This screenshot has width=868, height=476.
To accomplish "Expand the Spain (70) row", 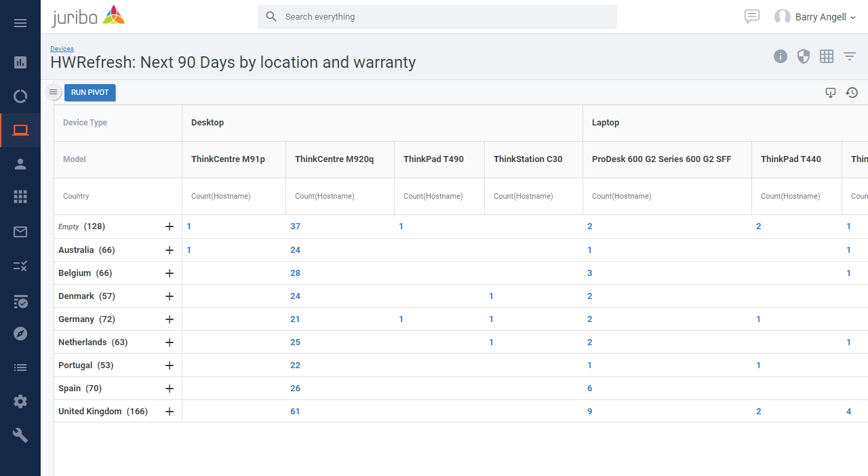I will click(170, 389).
